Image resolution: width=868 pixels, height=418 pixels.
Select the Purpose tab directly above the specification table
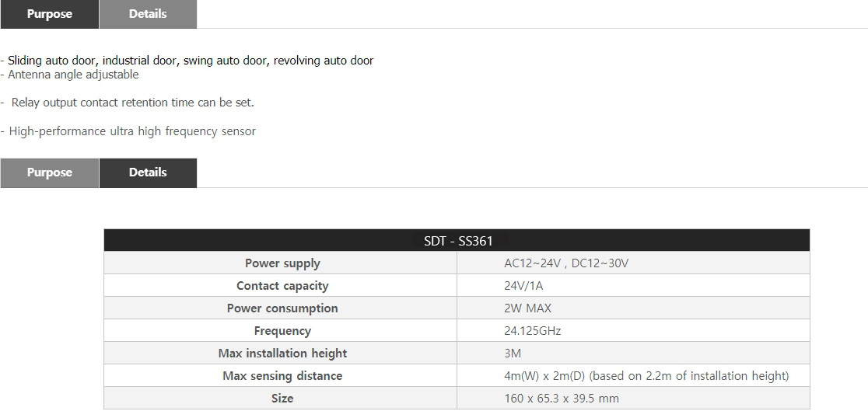(49, 172)
